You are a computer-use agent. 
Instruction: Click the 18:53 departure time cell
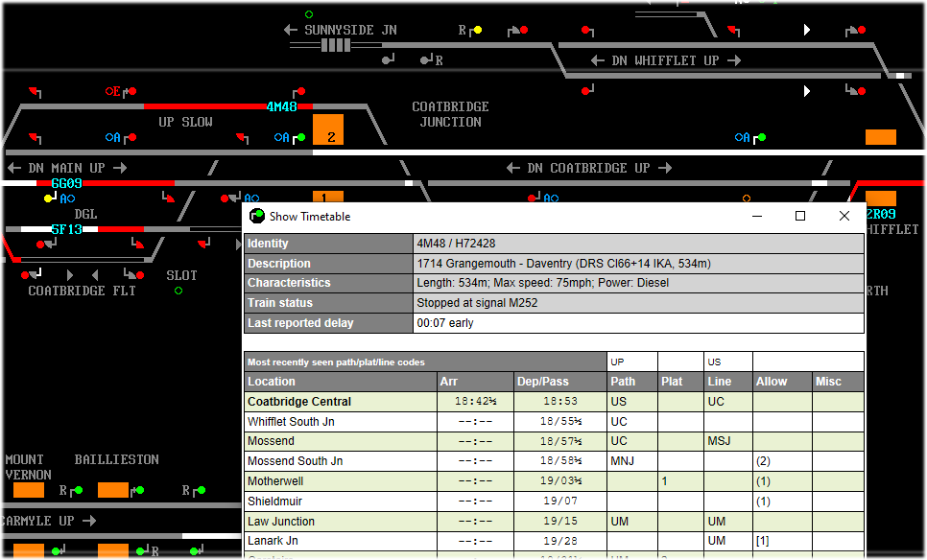[x=560, y=402]
